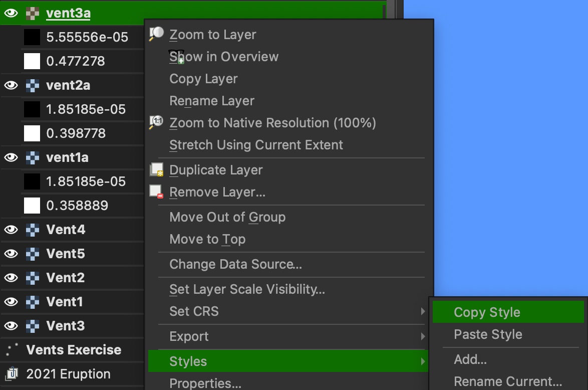This screenshot has width=588, height=390.
Task: Click the Remove Layer icon
Action: [156, 191]
